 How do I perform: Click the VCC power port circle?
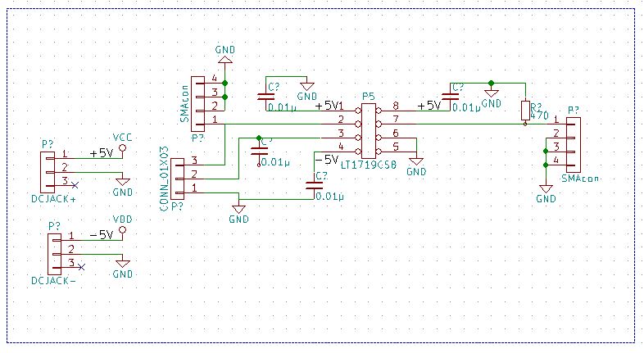click(x=122, y=148)
